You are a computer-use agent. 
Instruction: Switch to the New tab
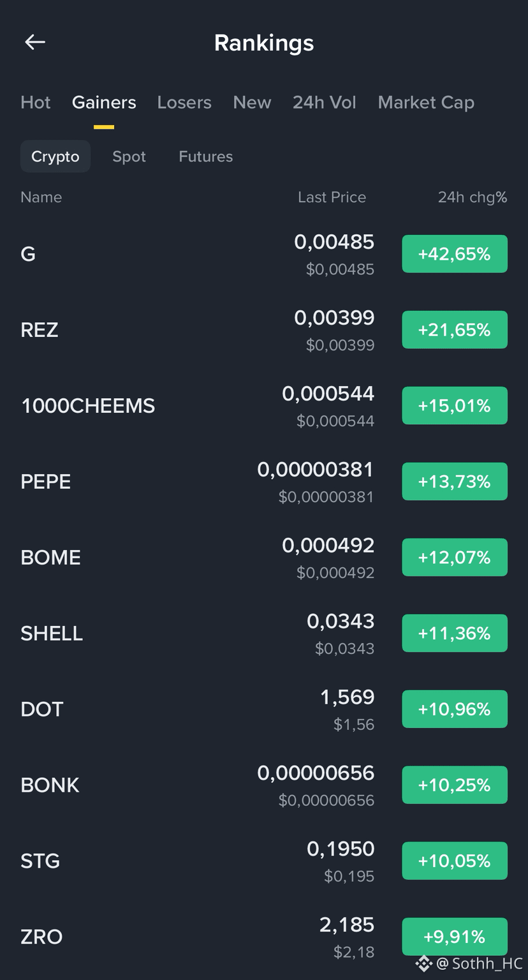click(x=252, y=103)
